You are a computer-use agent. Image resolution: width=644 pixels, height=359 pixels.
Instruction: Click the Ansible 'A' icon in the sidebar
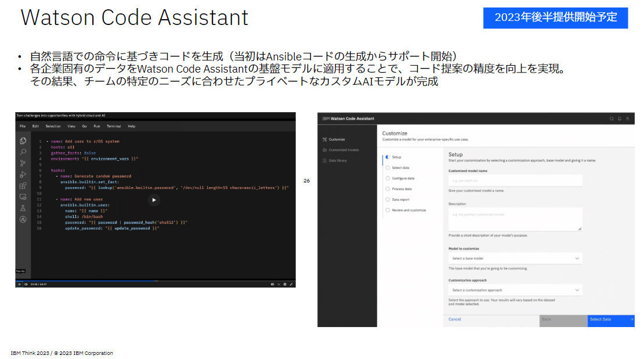pyautogui.click(x=23, y=219)
